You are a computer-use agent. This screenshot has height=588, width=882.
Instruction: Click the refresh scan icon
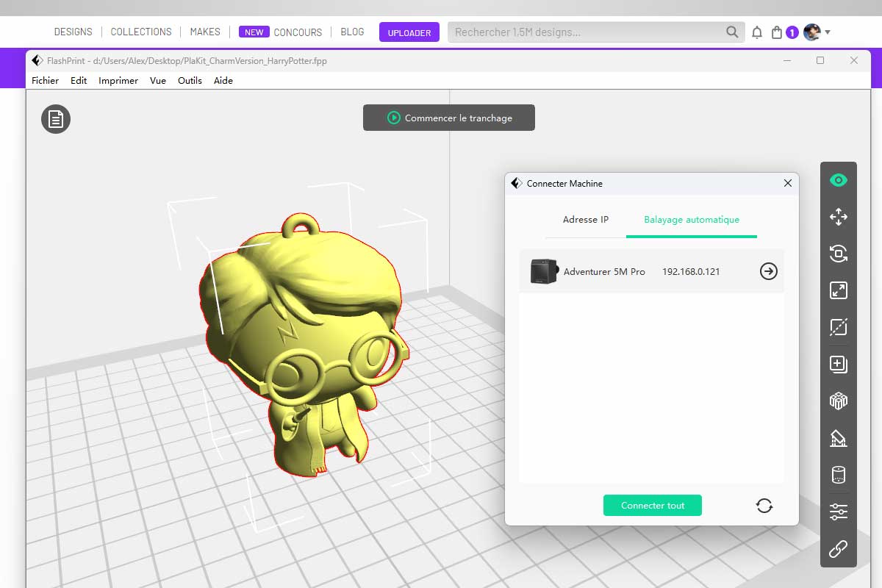tap(764, 506)
